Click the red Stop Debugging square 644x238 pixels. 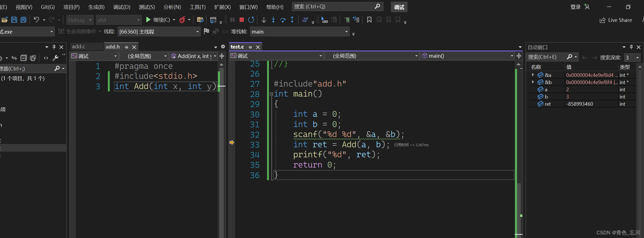point(241,20)
